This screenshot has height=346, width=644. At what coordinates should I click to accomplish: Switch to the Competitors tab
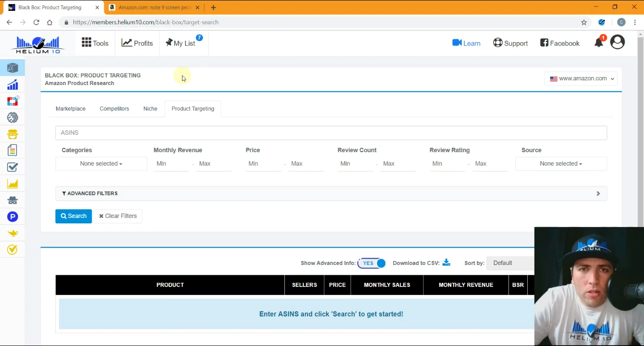click(x=114, y=108)
